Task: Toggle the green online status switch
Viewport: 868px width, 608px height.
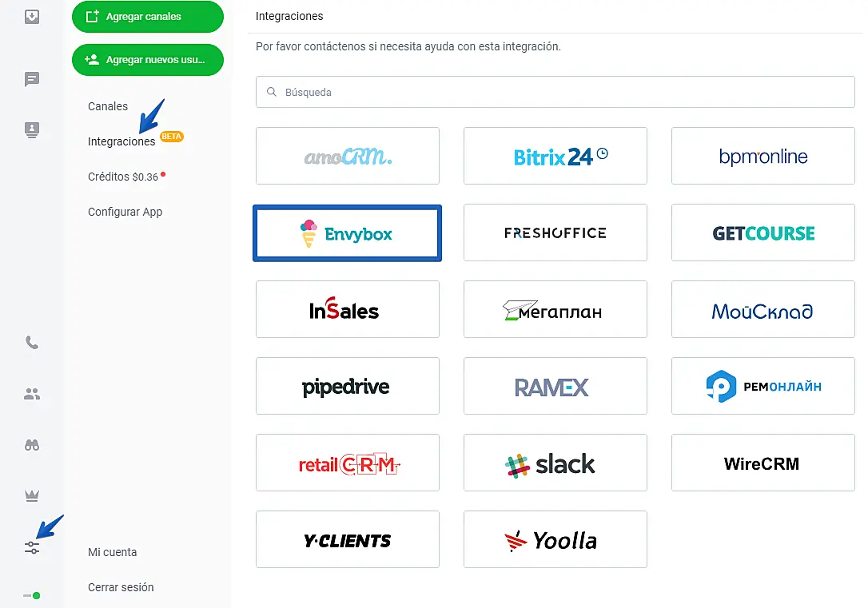Action: (32, 596)
